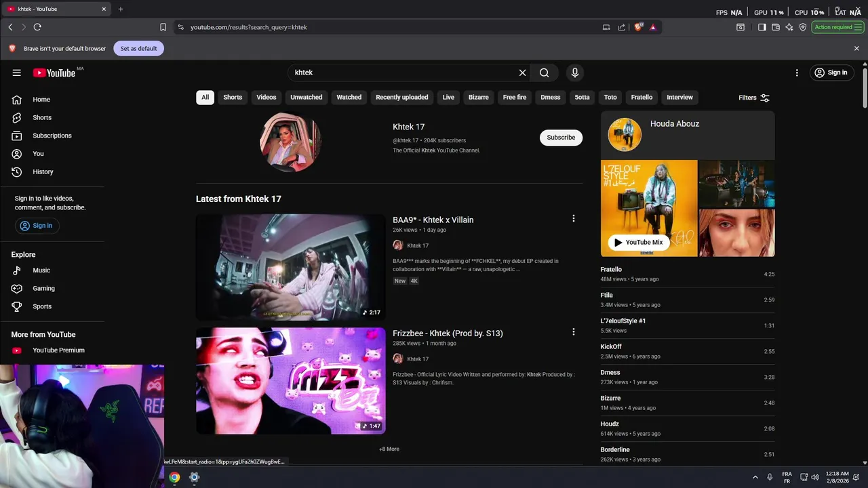Select the Recently uploaded filter chip
This screenshot has height=488, width=868.
[402, 97]
